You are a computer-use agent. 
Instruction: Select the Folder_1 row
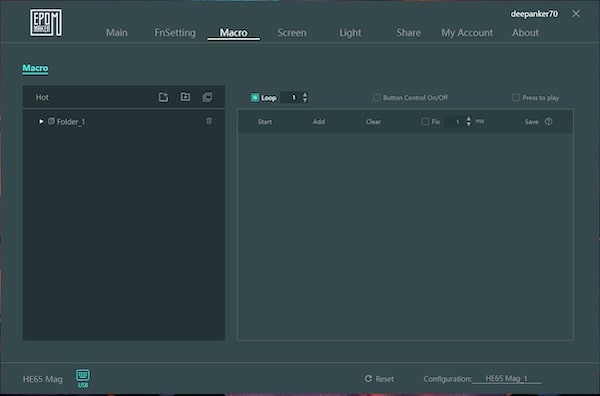click(x=124, y=121)
